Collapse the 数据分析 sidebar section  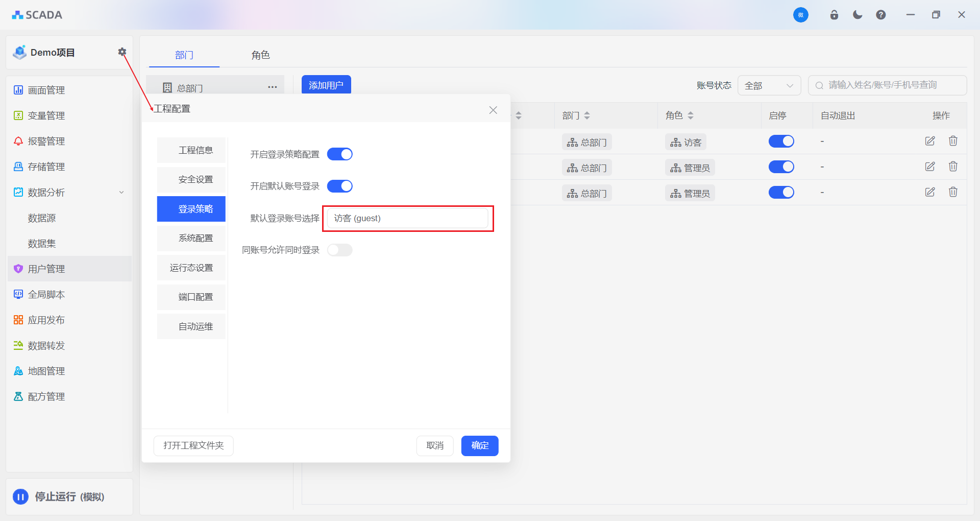[x=121, y=193]
